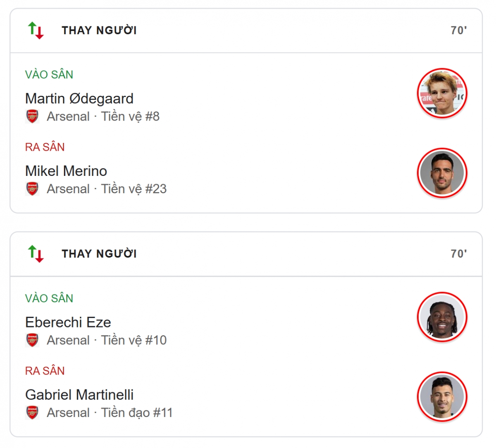Image resolution: width=496 pixels, height=448 pixels.
Task: Click the RA SÂN label on the second card
Action: (44, 371)
